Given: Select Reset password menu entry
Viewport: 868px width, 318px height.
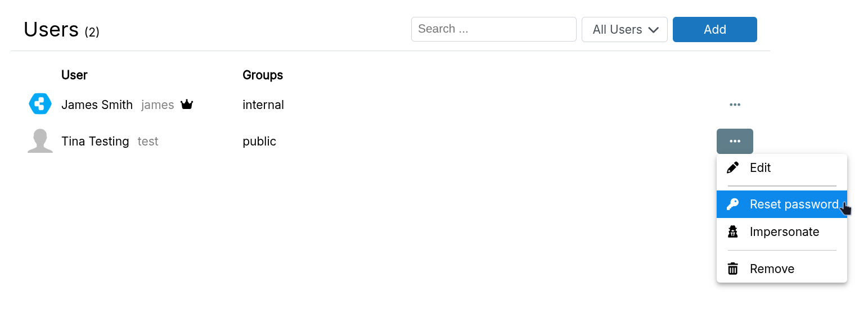Looking at the screenshot, I should 794,205.
